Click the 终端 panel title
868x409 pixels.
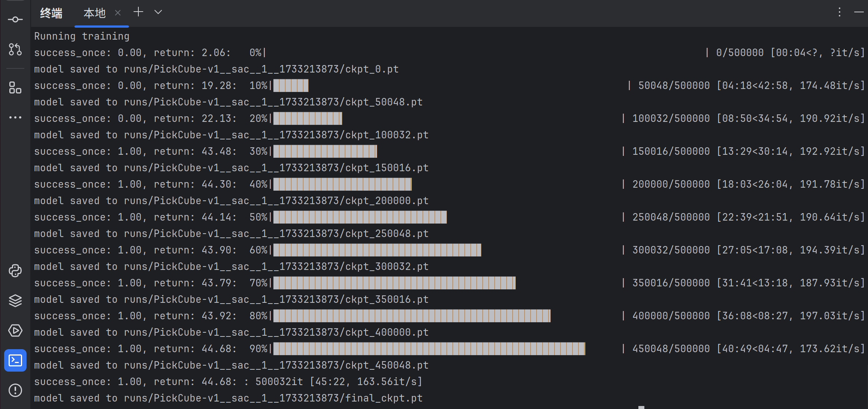tap(51, 13)
